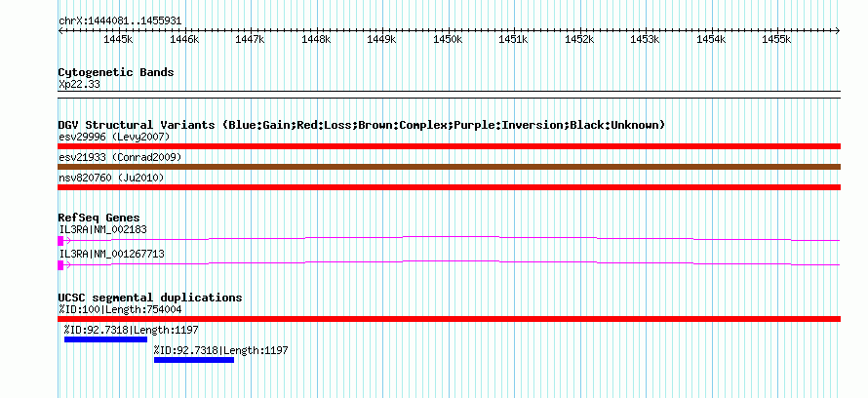
Task: Click the 1452k ruler tick label
Action: (x=579, y=40)
